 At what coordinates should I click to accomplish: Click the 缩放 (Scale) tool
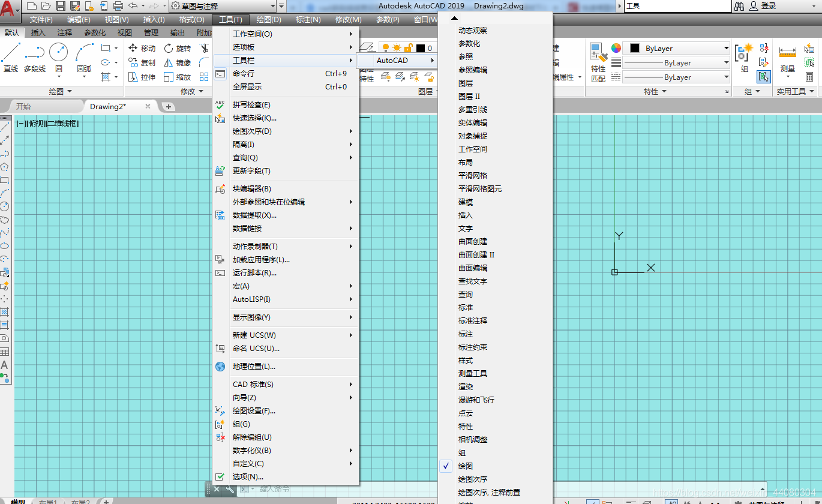[x=178, y=77]
